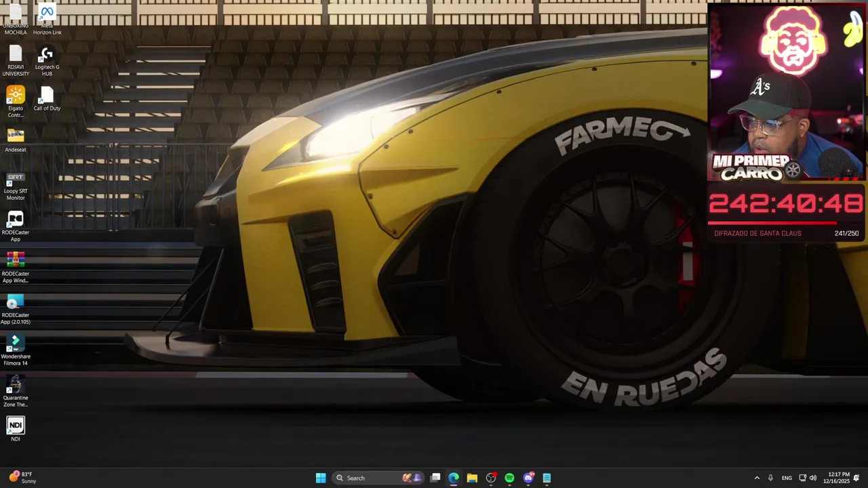
Task: Switch to Microsoft Edge on the taskbar
Action: 454,478
